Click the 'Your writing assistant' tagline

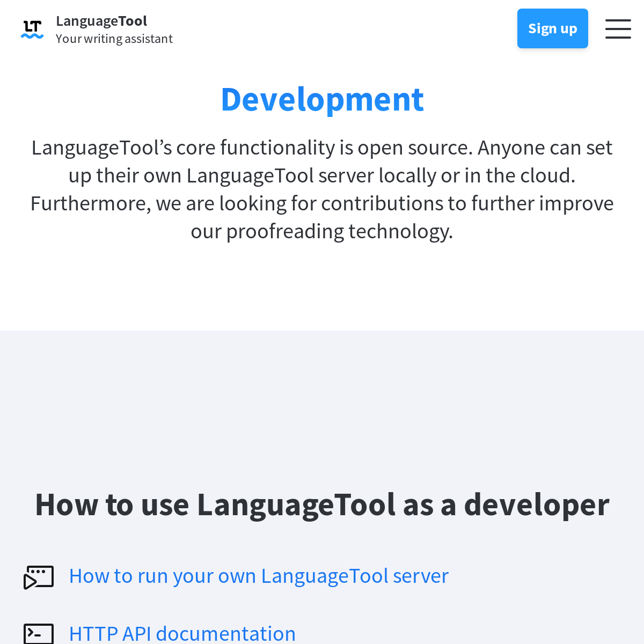tap(114, 39)
